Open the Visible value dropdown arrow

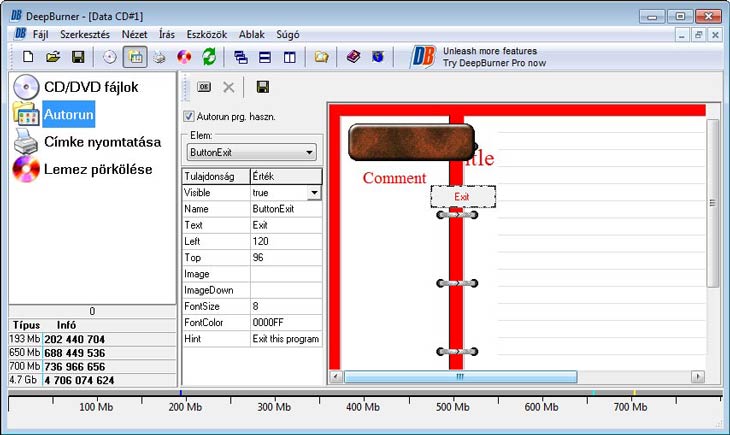pyautogui.click(x=314, y=193)
